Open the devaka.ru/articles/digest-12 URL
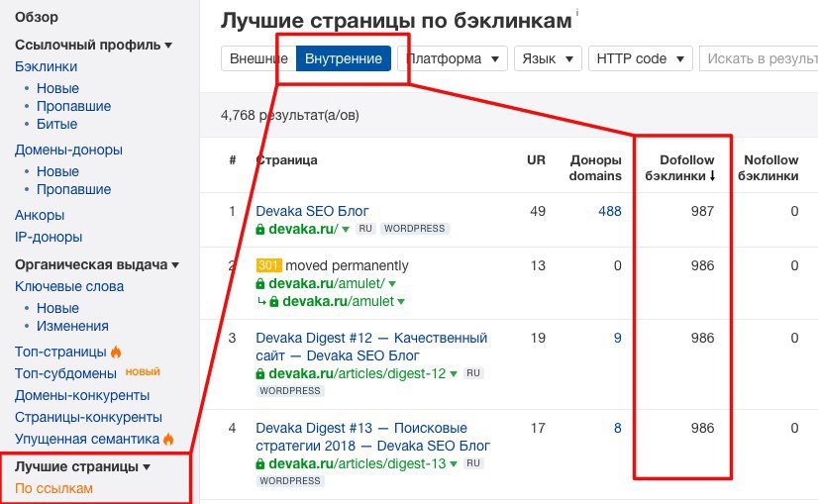The width and height of the screenshot is (818, 504). (358, 373)
